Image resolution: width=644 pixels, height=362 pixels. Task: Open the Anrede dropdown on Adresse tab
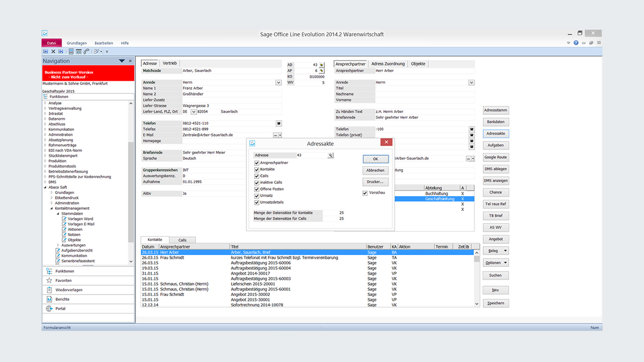click(279, 82)
